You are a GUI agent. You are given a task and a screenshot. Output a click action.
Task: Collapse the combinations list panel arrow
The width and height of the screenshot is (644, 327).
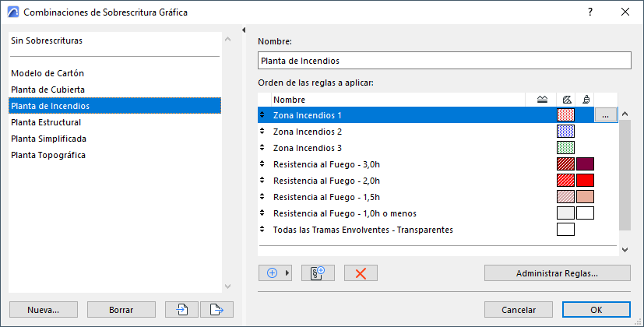pyautogui.click(x=244, y=30)
